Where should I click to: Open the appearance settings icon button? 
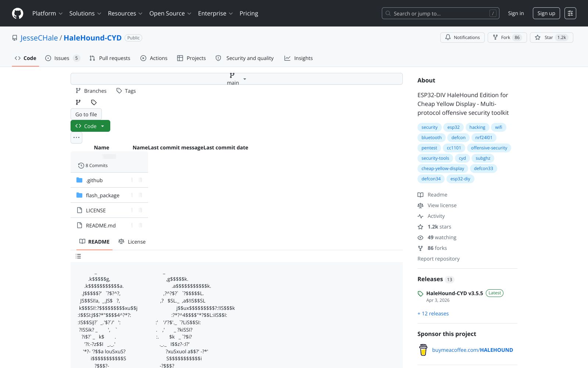tap(570, 13)
